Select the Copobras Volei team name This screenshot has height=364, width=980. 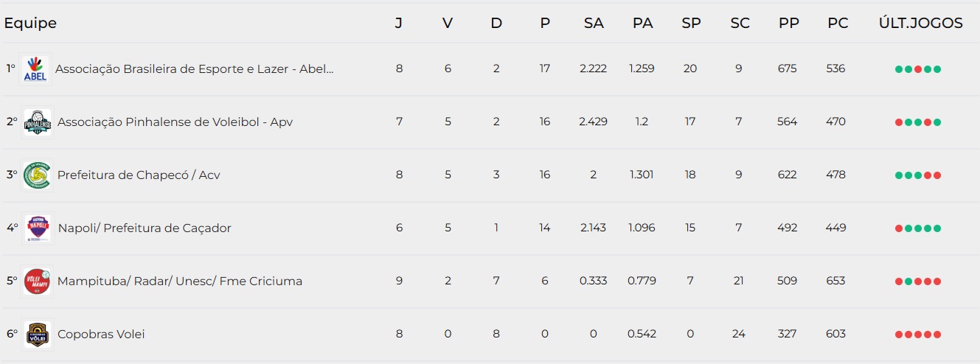click(101, 334)
